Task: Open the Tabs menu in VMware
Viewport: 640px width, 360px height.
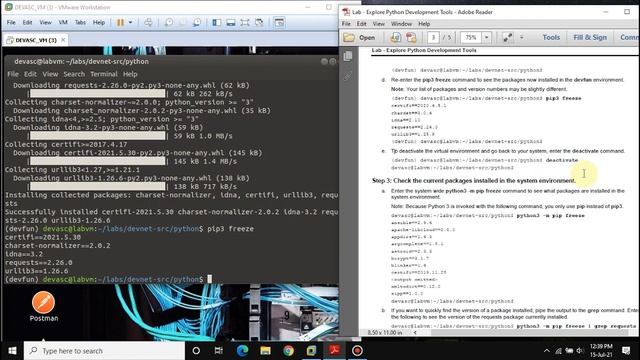Action: click(x=80, y=22)
